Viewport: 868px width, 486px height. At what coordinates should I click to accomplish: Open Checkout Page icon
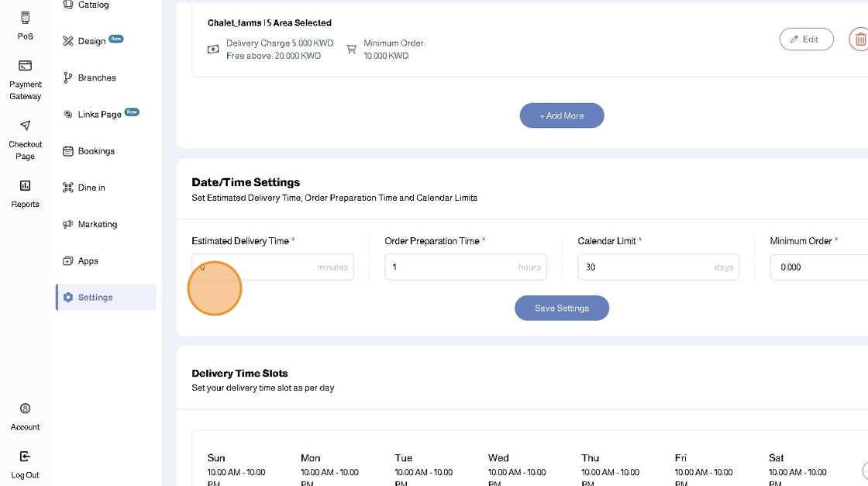click(x=25, y=126)
